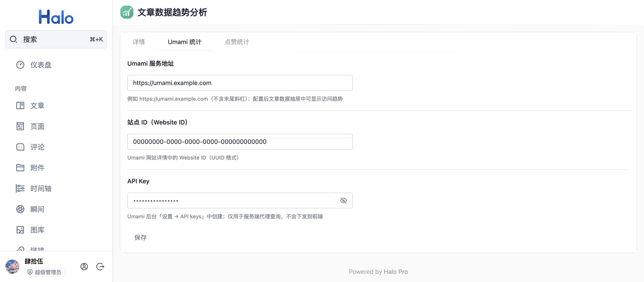Click the ⌘+K shortcut hint
This screenshot has height=282, width=644.
pyautogui.click(x=96, y=39)
